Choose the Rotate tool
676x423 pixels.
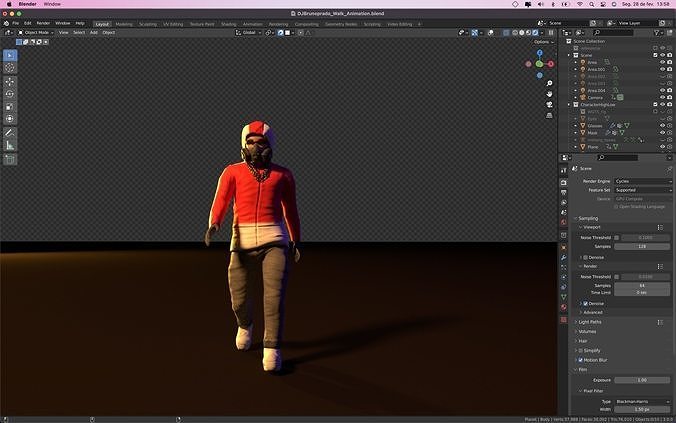pos(10,94)
